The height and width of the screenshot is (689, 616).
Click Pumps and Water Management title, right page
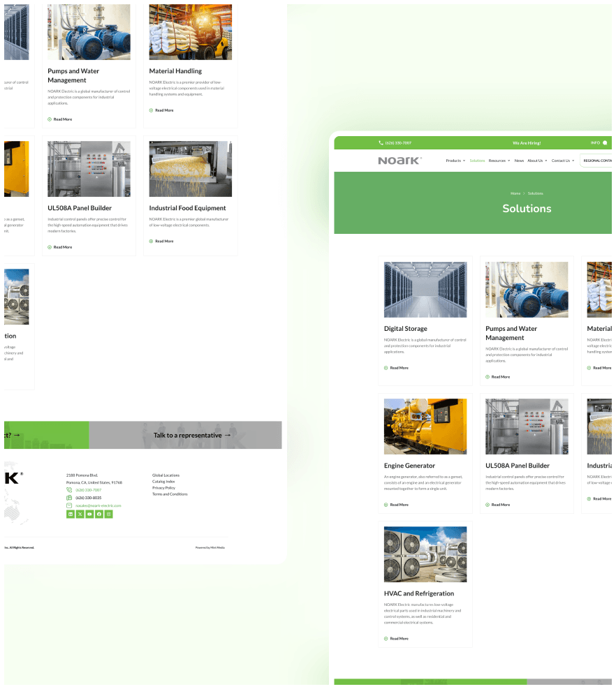[x=511, y=333]
